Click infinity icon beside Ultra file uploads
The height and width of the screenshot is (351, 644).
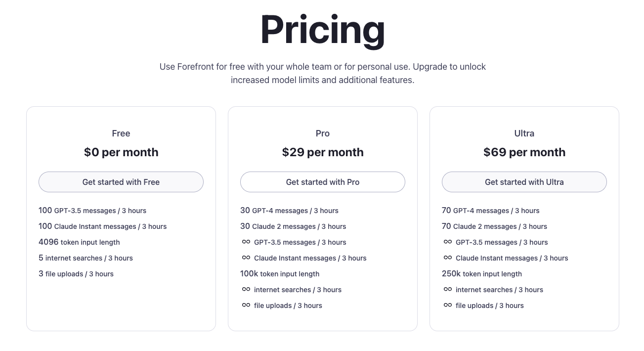tap(448, 305)
